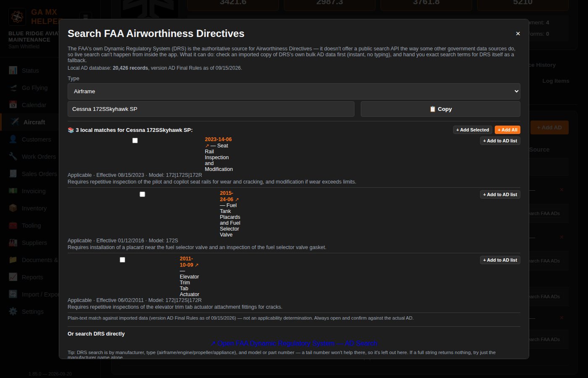Click the Settings gear icon in sidebar
588x378 pixels.
(13, 312)
